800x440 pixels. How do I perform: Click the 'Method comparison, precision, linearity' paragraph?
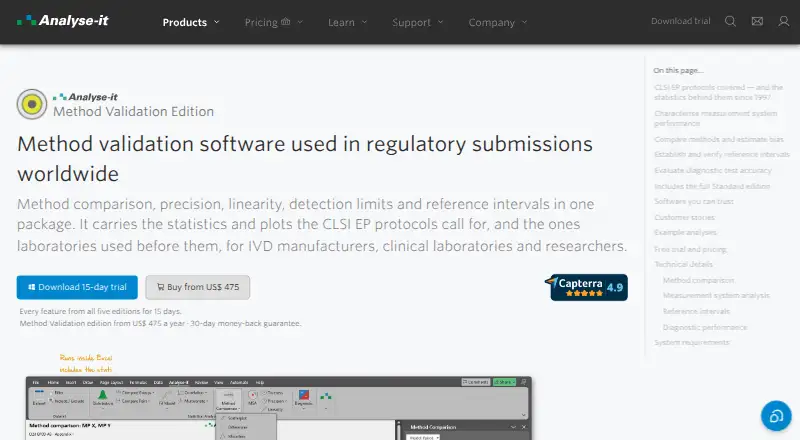322,225
